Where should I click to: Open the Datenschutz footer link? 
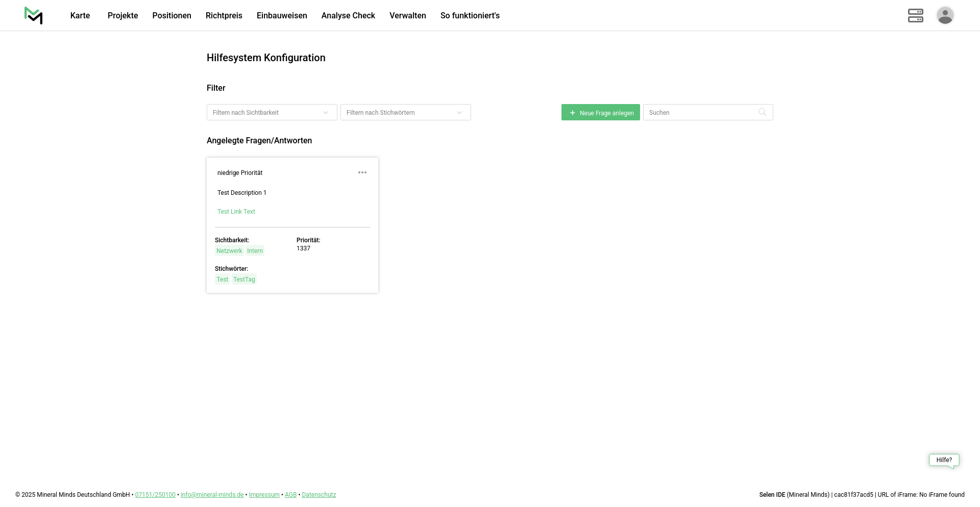click(x=318, y=495)
